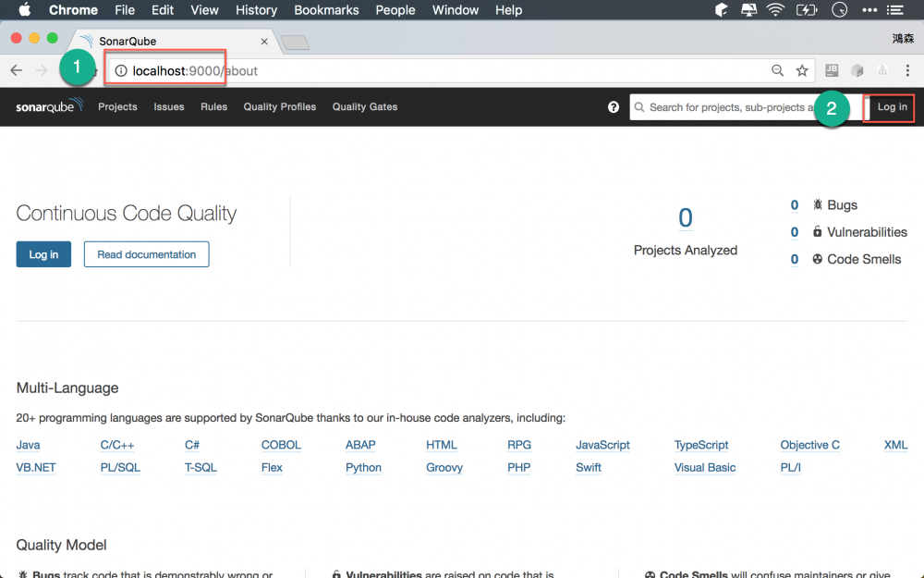Open the Chrome three-dot menu
This screenshot has height=578, width=924.
point(908,70)
